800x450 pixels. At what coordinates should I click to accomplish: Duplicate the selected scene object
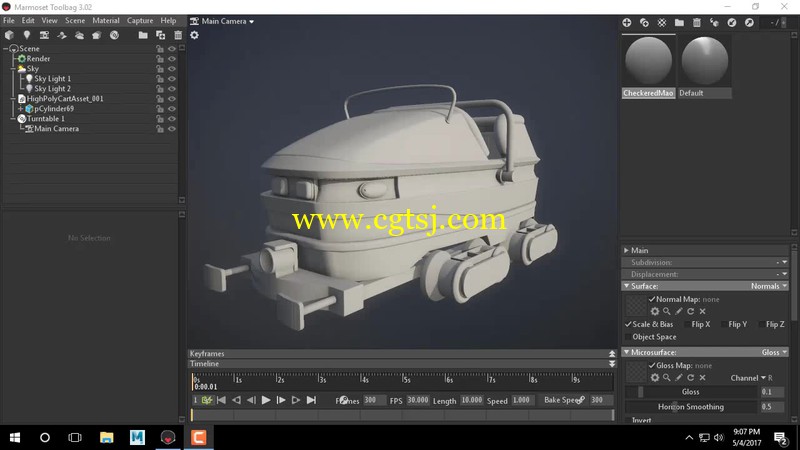[160, 35]
